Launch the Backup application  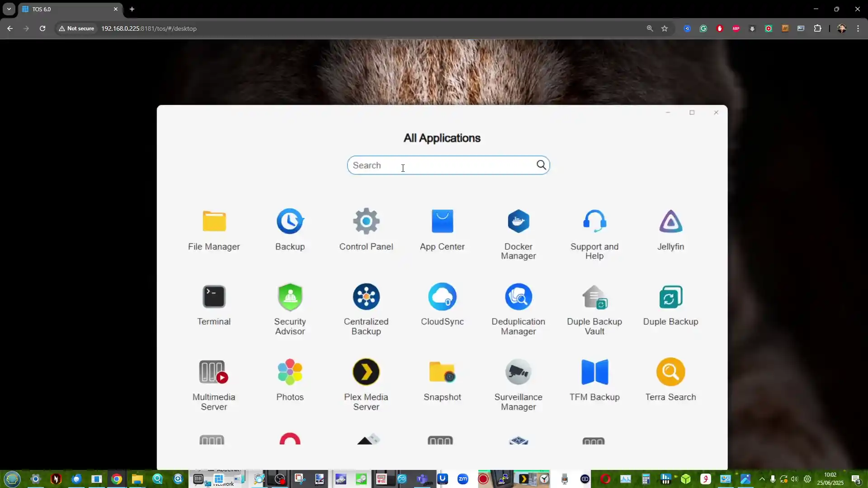pos(290,221)
